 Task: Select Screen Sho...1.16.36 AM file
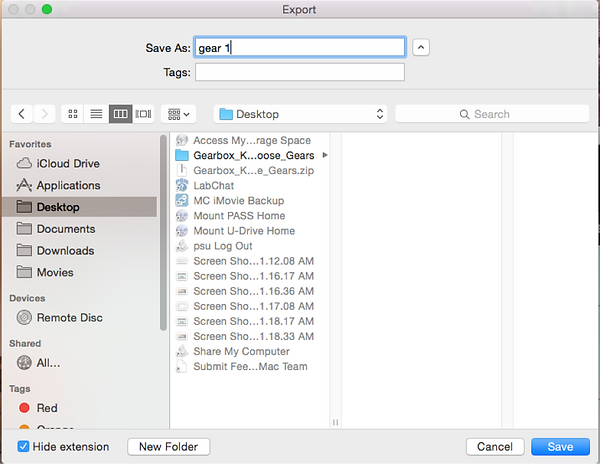click(x=249, y=291)
